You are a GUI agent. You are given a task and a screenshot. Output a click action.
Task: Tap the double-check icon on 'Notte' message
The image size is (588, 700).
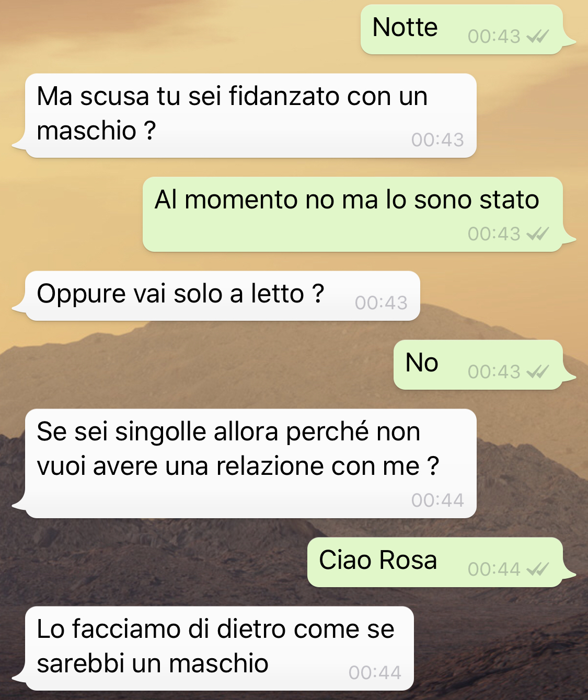click(x=538, y=37)
